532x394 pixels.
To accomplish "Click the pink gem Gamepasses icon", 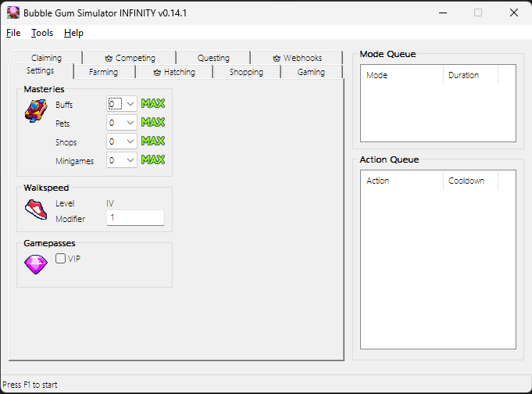I will tap(36, 264).
